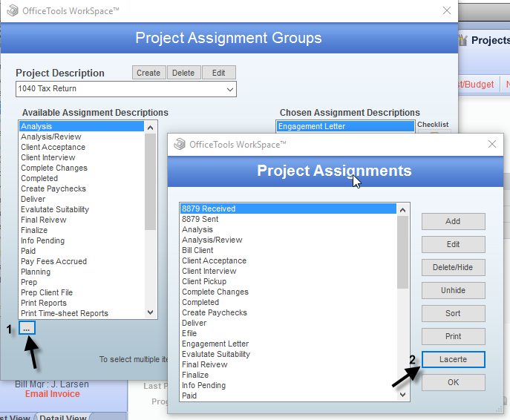Select Pay Fees Accrued item

[x=82, y=261]
